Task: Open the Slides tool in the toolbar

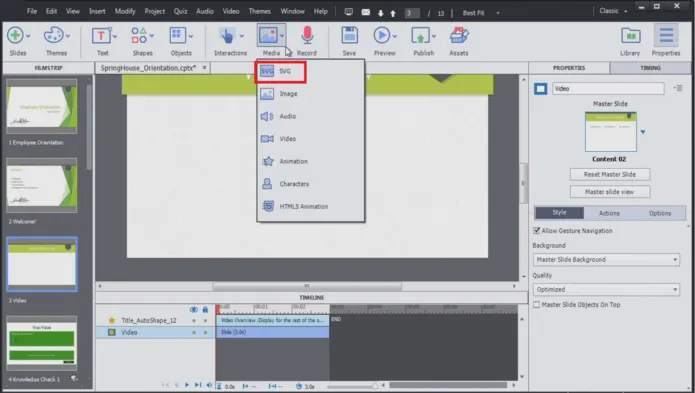Action: point(15,35)
